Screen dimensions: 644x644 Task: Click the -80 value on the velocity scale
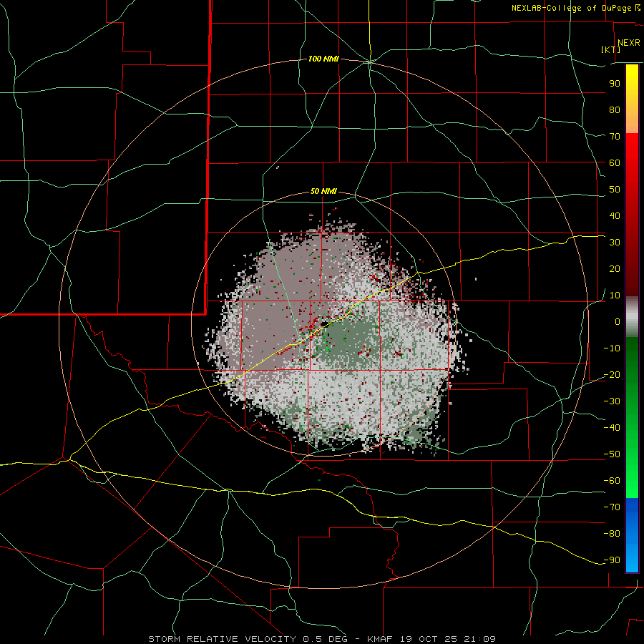point(612,534)
